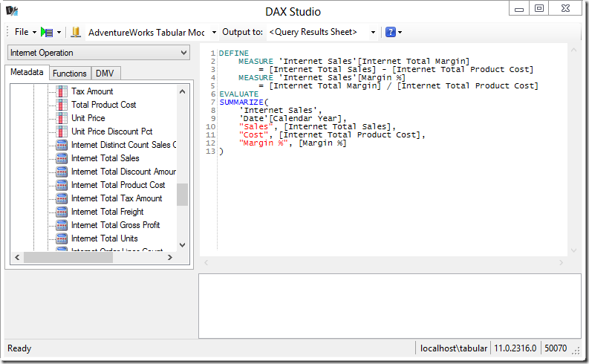
Task: Select Unit Price Discount Pct column
Action: (112, 131)
